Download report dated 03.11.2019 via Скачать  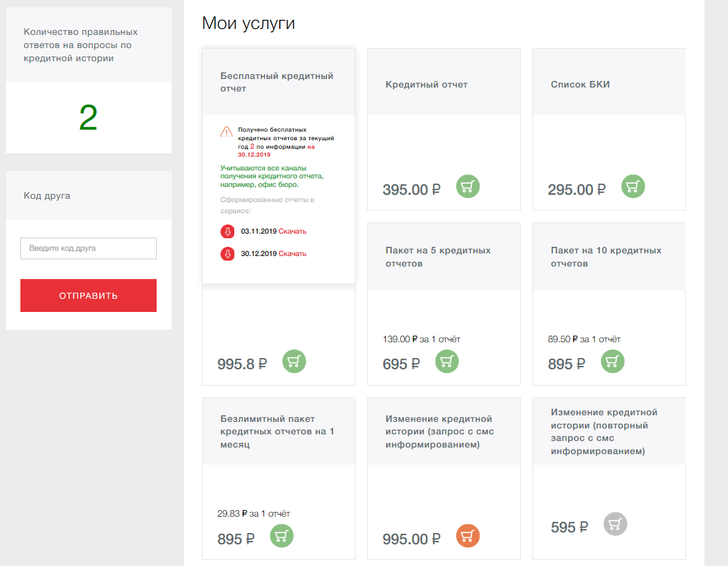click(292, 231)
